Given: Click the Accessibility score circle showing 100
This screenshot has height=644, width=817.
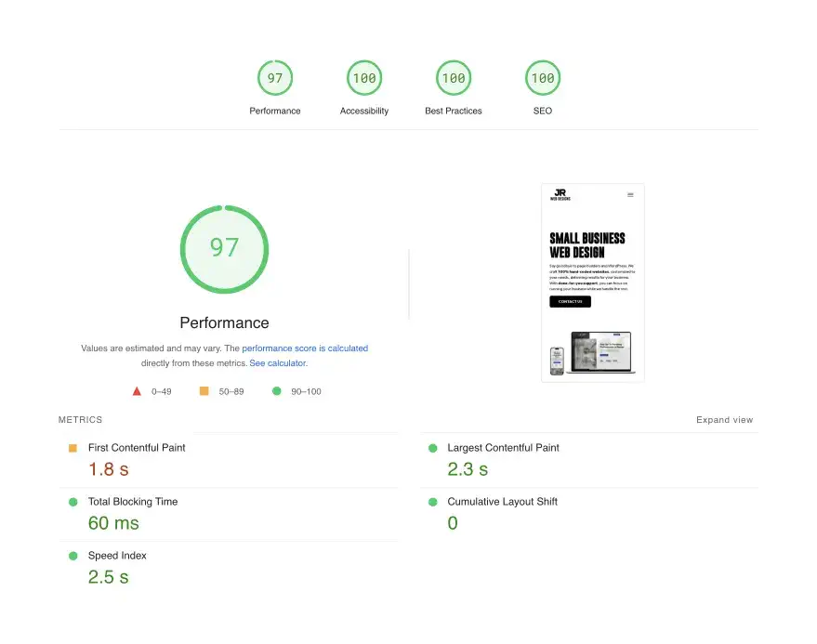Looking at the screenshot, I should click(x=364, y=78).
